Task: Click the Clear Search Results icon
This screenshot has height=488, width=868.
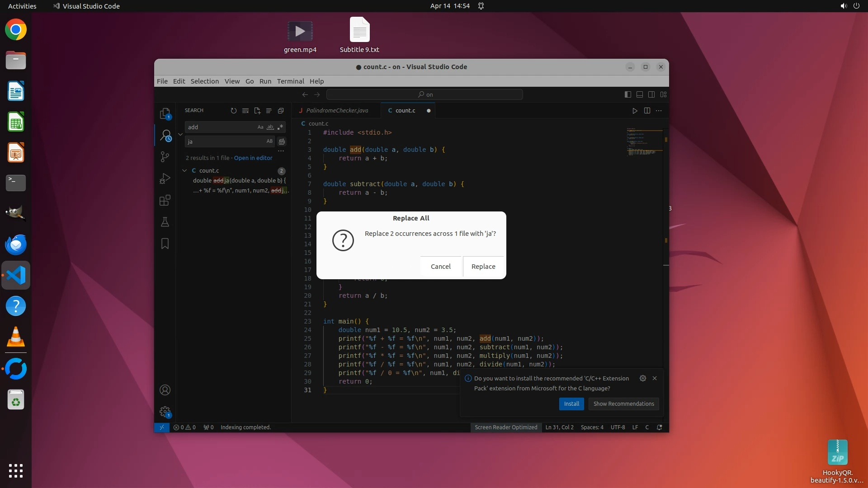Action: click(245, 111)
